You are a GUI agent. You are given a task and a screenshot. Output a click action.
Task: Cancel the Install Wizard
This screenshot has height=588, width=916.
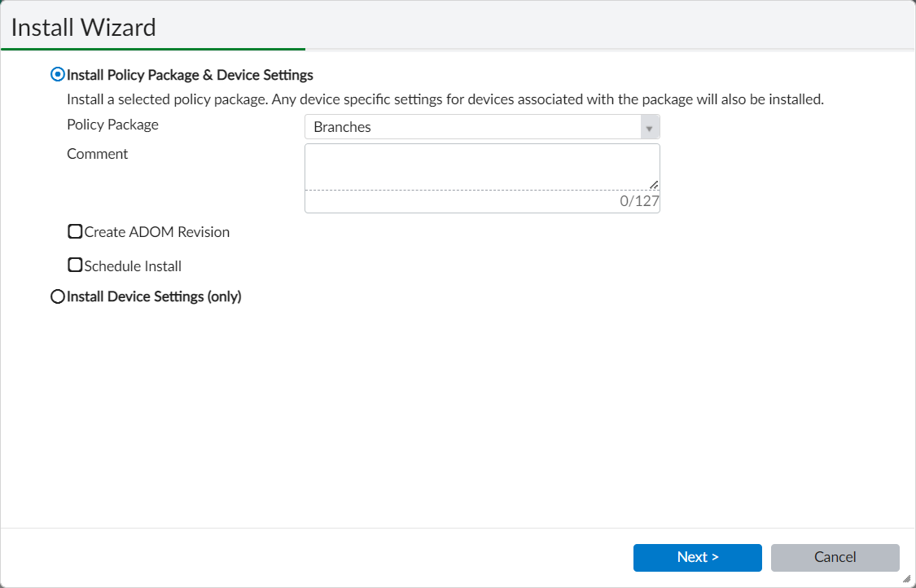pyautogui.click(x=835, y=557)
